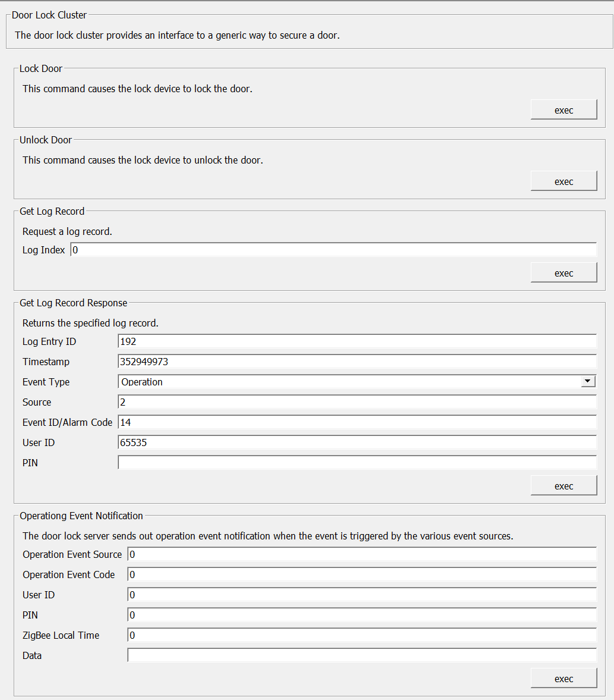Click the 'Event ID/Alarm Code' label
This screenshot has height=700, width=614.
tap(67, 422)
